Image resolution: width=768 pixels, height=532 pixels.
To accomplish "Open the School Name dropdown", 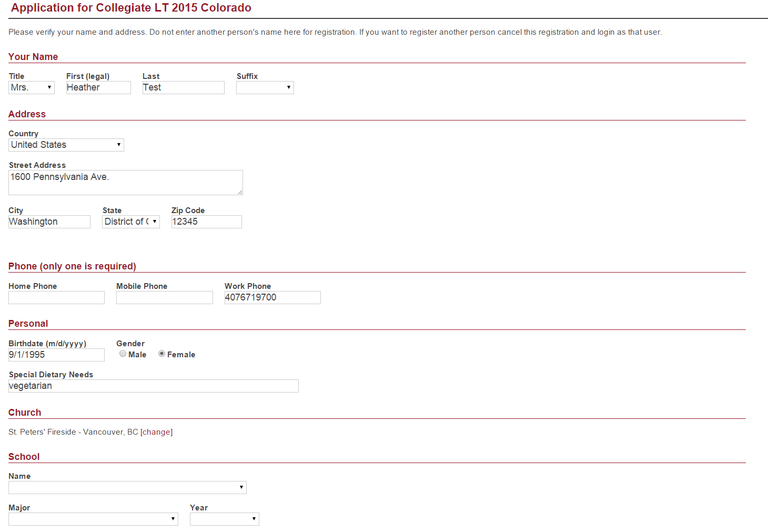I will coord(127,487).
